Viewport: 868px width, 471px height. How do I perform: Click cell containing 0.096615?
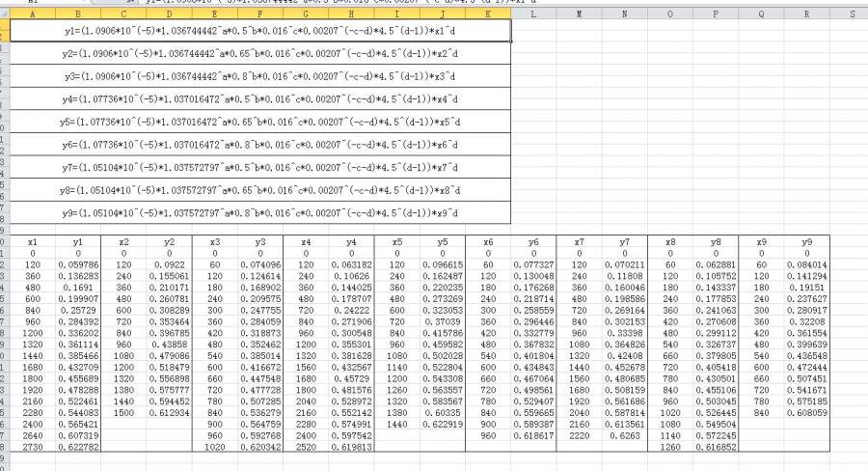tap(443, 264)
